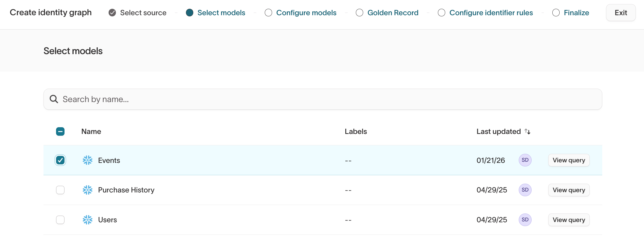Exit the identity graph wizard

[621, 13]
